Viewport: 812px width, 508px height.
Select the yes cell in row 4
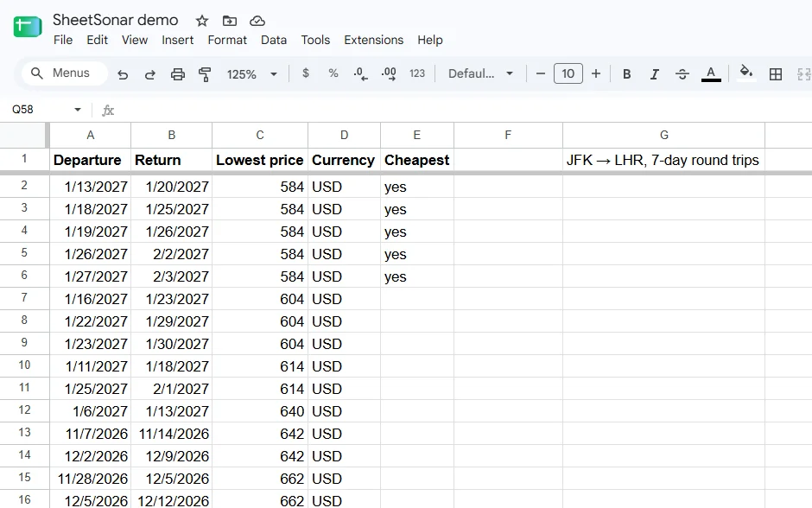click(417, 232)
